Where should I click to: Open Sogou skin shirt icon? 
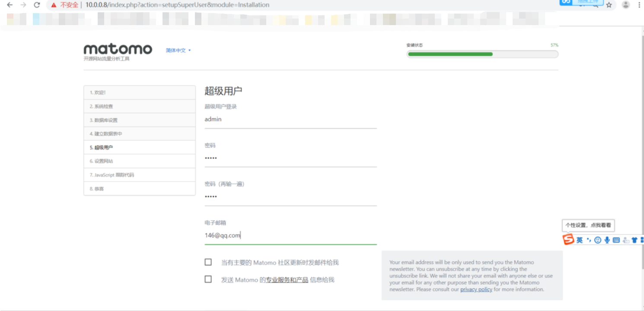pos(634,240)
